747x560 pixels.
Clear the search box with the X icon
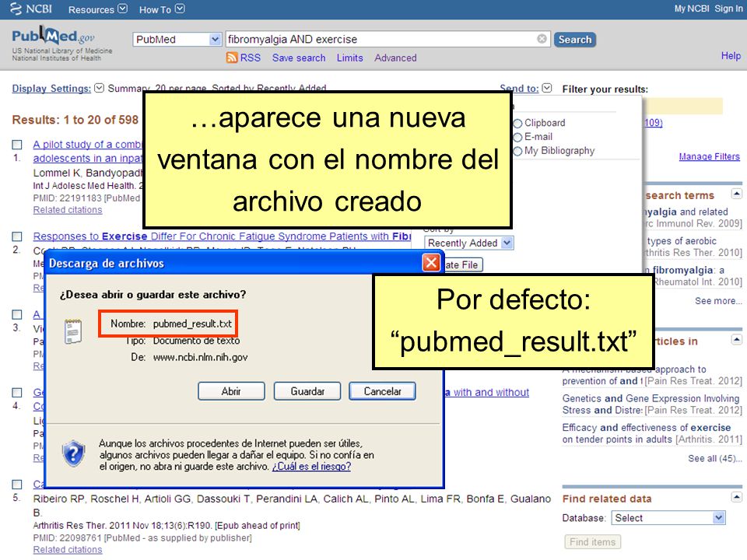542,39
